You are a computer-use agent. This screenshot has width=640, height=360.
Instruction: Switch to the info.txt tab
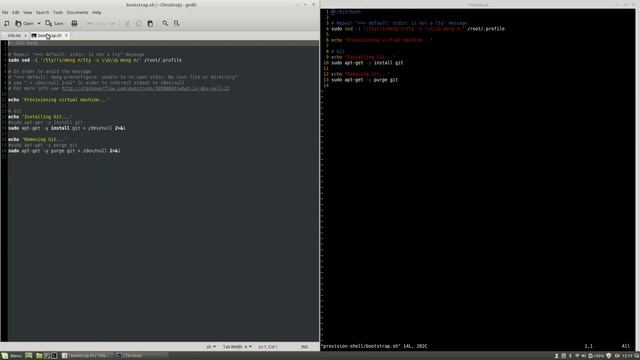pos(14,36)
